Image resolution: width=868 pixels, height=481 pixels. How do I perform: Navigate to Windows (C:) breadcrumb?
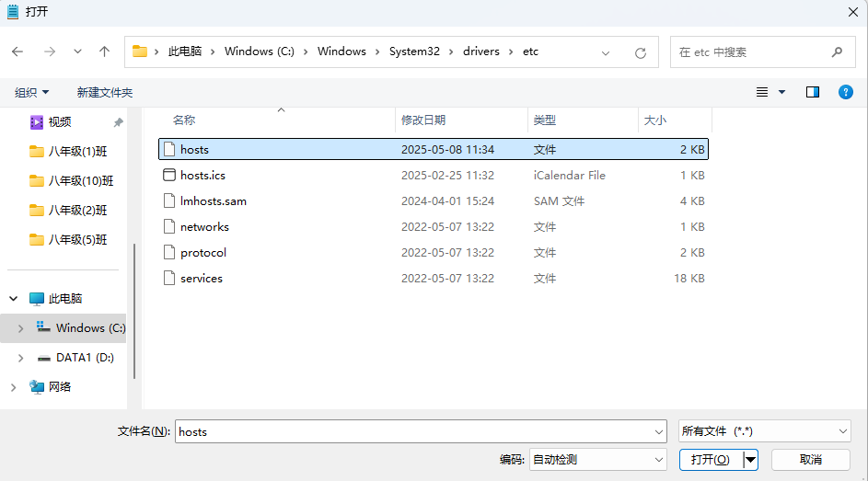(259, 52)
